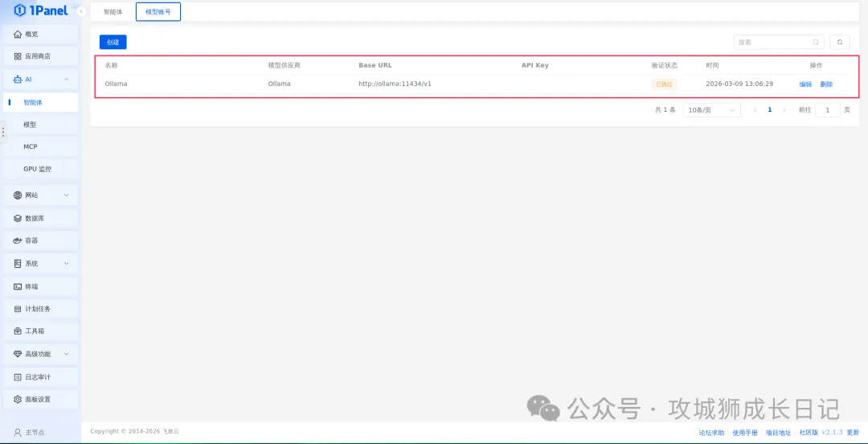Open the 10条/页 page size dropdown
The image size is (868, 444).
[x=711, y=110]
